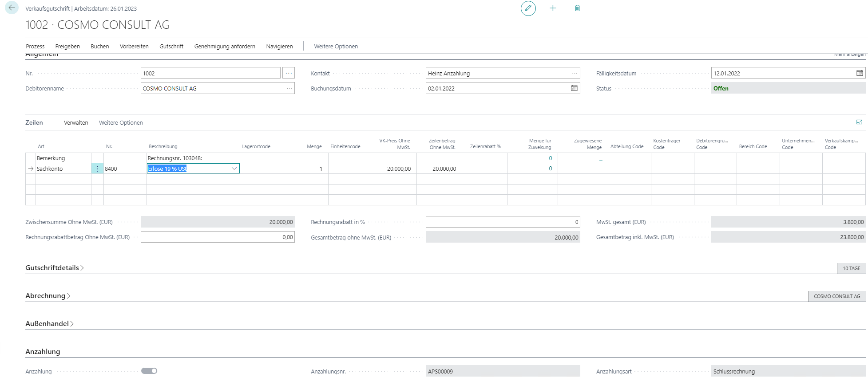868x389 pixels.
Task: Open the Beschreibung dropdown for Erlöse 19 % USt
Action: (234, 169)
